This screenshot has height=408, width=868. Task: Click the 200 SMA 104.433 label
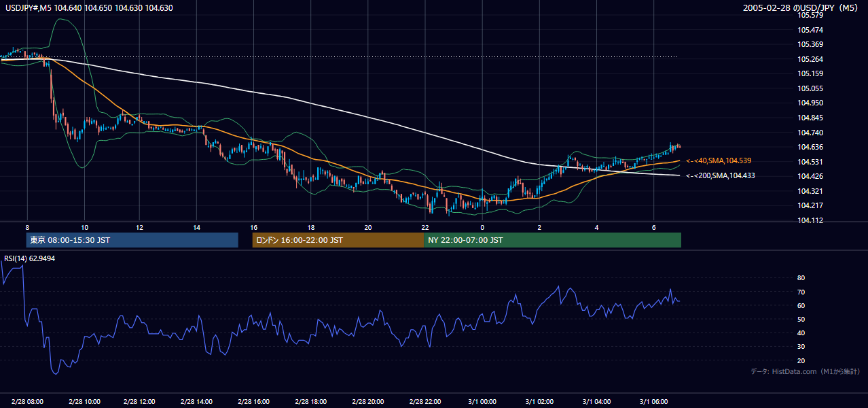pyautogui.click(x=721, y=175)
